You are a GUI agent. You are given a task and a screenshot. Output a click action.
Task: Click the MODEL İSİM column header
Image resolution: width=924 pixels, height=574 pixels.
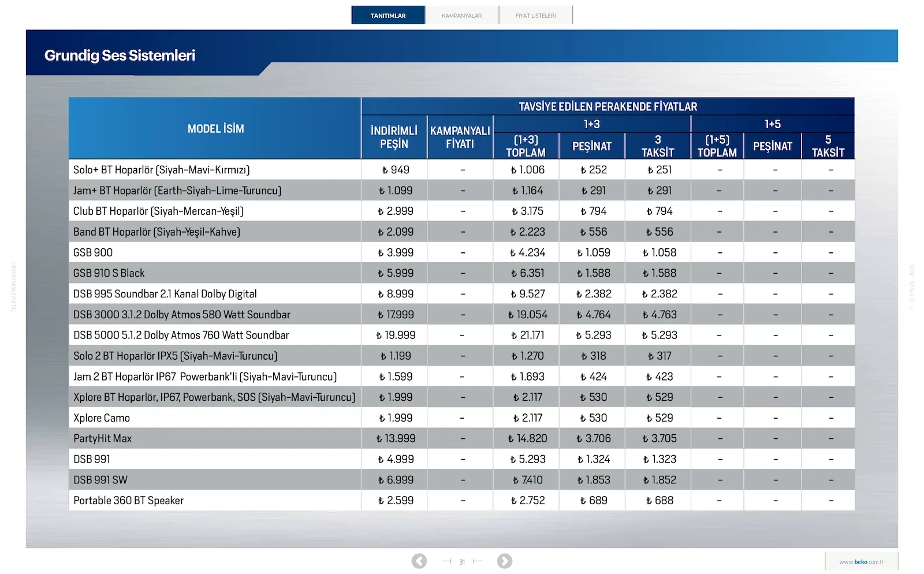(215, 129)
